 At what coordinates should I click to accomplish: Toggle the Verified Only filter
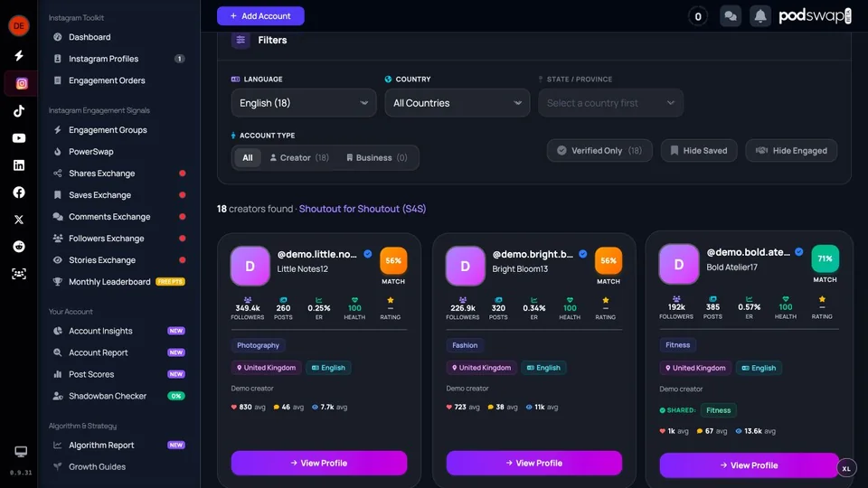click(x=599, y=151)
